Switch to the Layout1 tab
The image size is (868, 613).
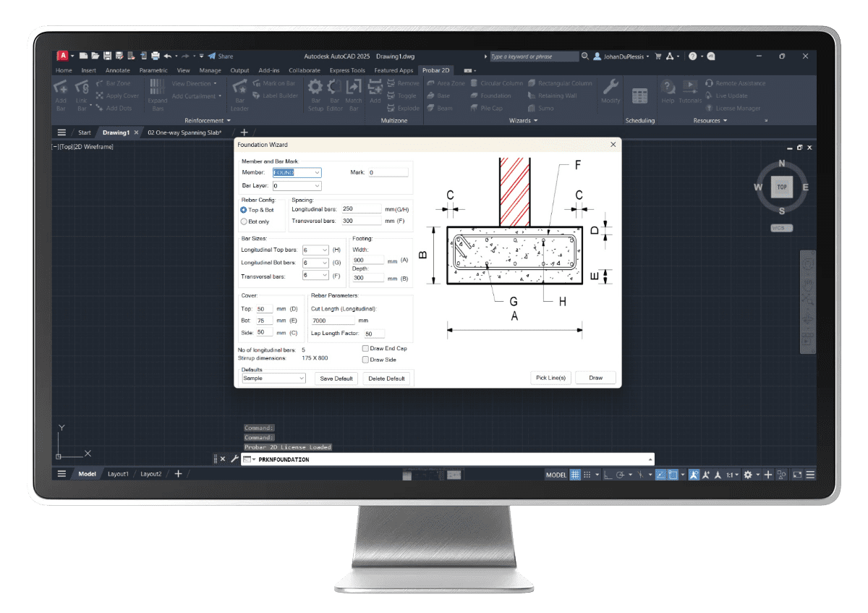[118, 474]
